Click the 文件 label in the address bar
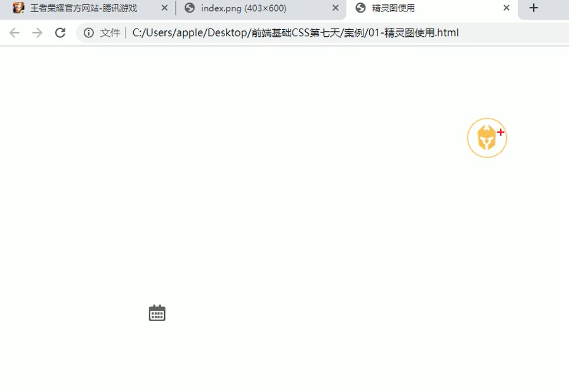Image resolution: width=569 pixels, height=392 pixels. click(110, 33)
